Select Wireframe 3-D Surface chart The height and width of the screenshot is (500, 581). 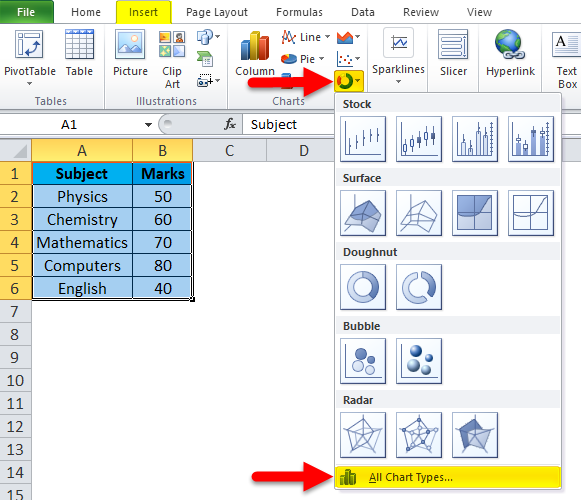pyautogui.click(x=419, y=213)
